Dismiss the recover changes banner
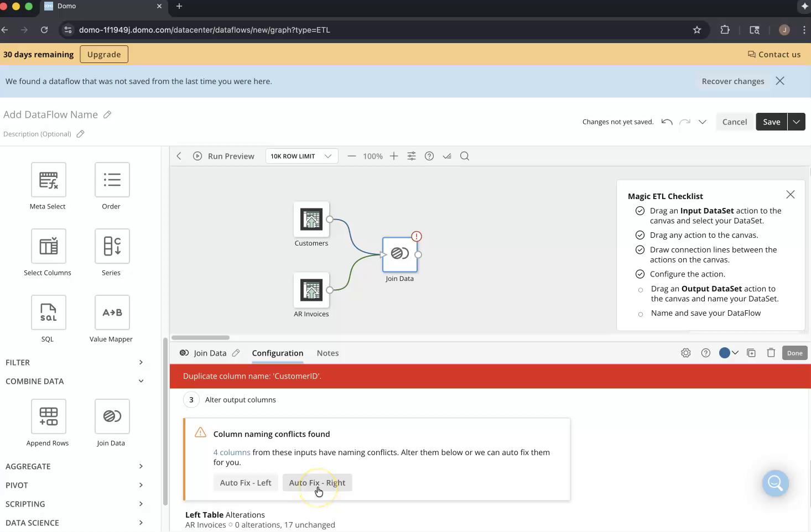Screen dimensions: 811x532 tap(780, 81)
